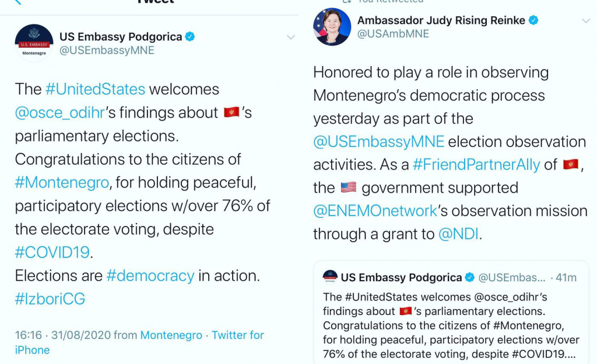
Task: Open the @osce_odihr mention in the embassy tweet
Action: [60, 112]
